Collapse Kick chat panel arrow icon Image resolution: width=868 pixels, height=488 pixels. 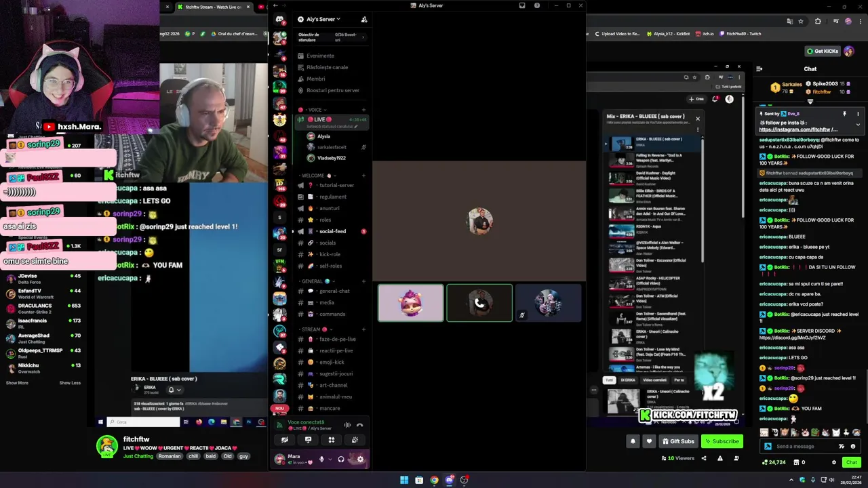pyautogui.click(x=759, y=68)
